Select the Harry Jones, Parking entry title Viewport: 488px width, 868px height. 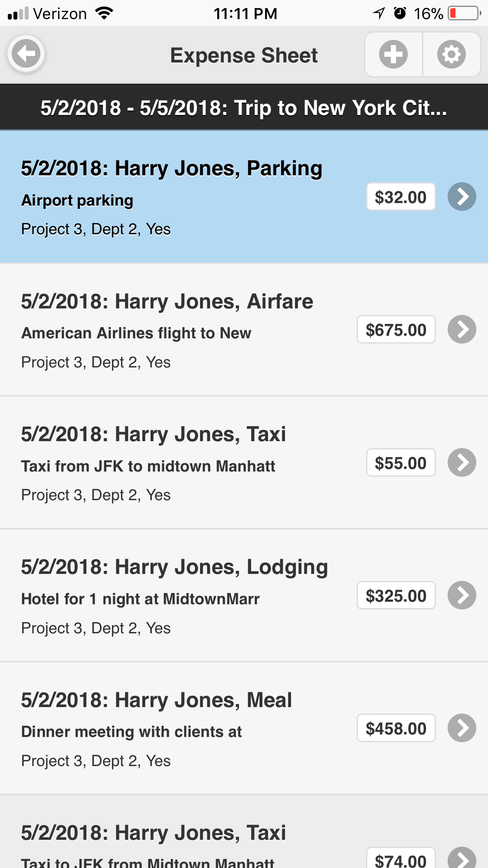coord(171,168)
